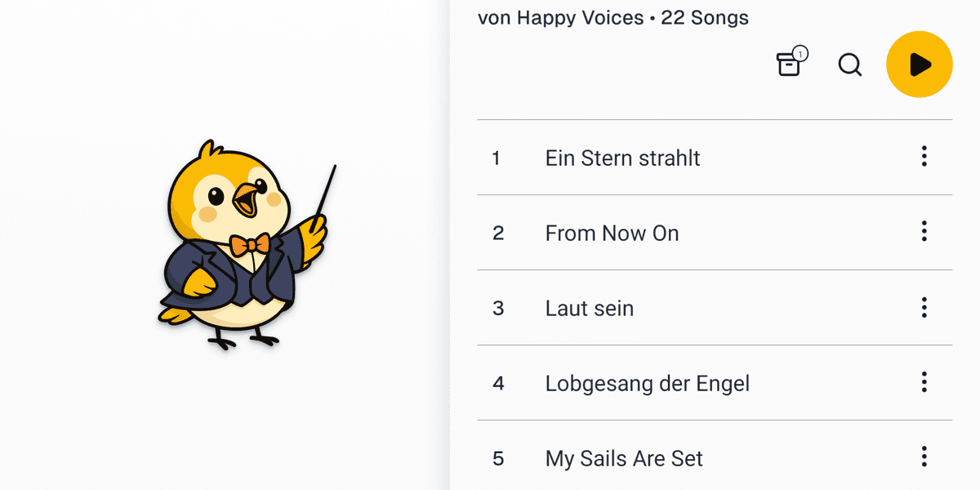
Task: Open the archive box icon with badge
Action: point(789,65)
